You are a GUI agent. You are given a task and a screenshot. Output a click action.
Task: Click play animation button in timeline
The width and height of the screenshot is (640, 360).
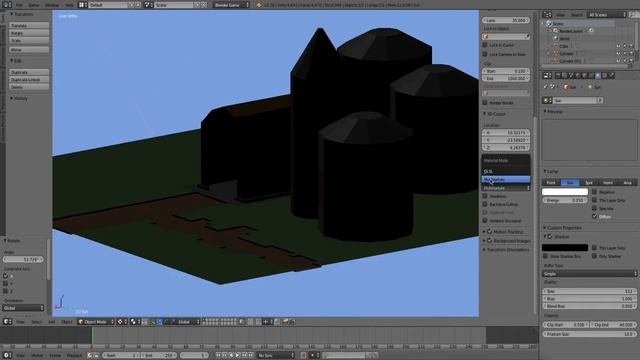pyautogui.click(x=238, y=356)
